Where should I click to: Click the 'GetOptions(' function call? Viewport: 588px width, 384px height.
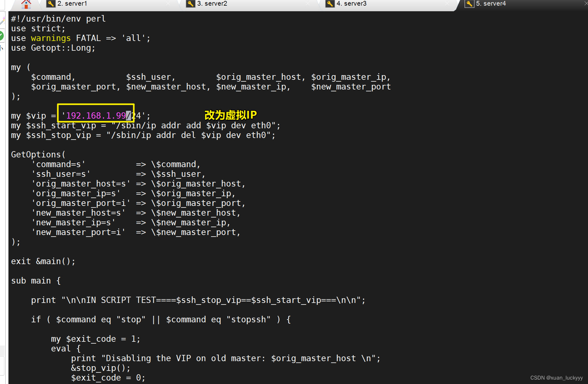38,155
